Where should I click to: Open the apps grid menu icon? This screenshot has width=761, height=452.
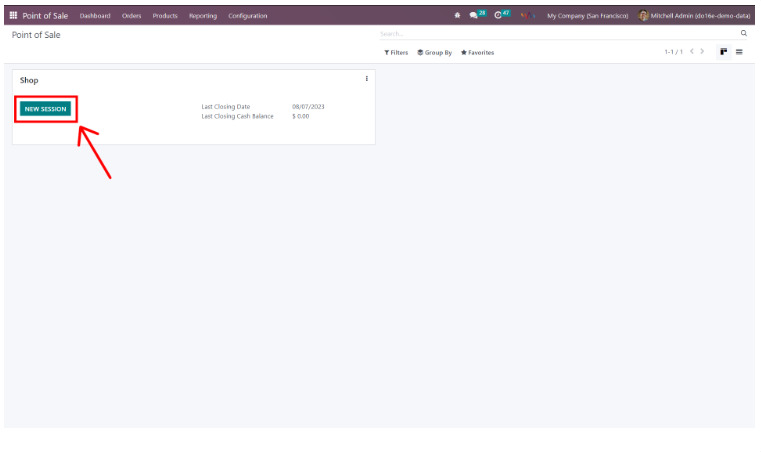[13, 16]
